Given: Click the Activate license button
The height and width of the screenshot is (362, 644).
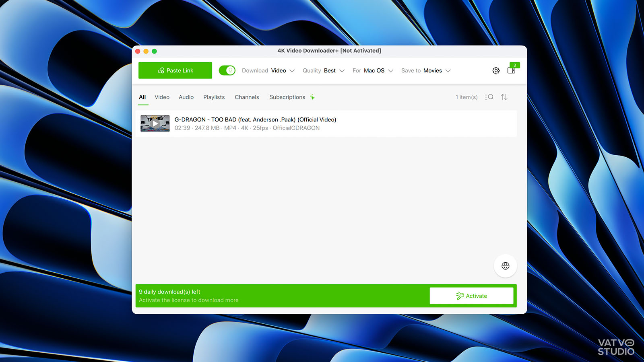Looking at the screenshot, I should [471, 296].
